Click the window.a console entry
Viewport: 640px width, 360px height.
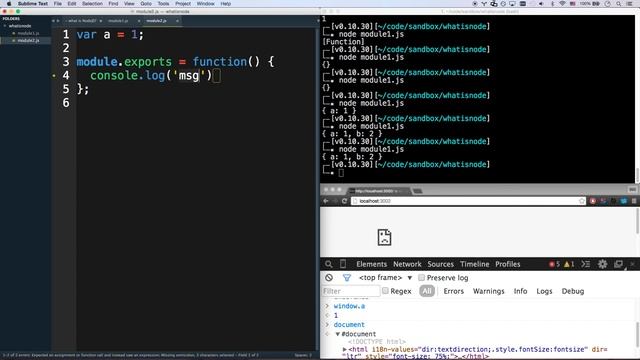(349, 306)
